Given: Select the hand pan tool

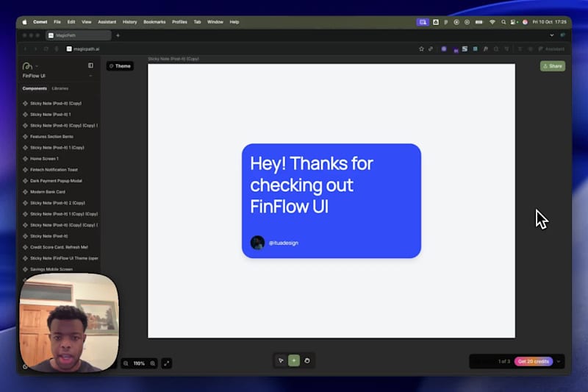Looking at the screenshot, I should click(x=307, y=360).
